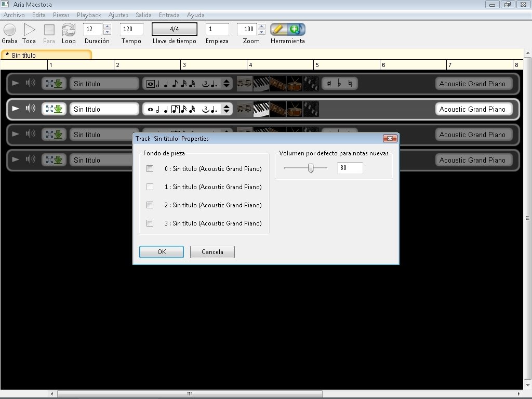Pick the quarter note in first track

pos(166,84)
